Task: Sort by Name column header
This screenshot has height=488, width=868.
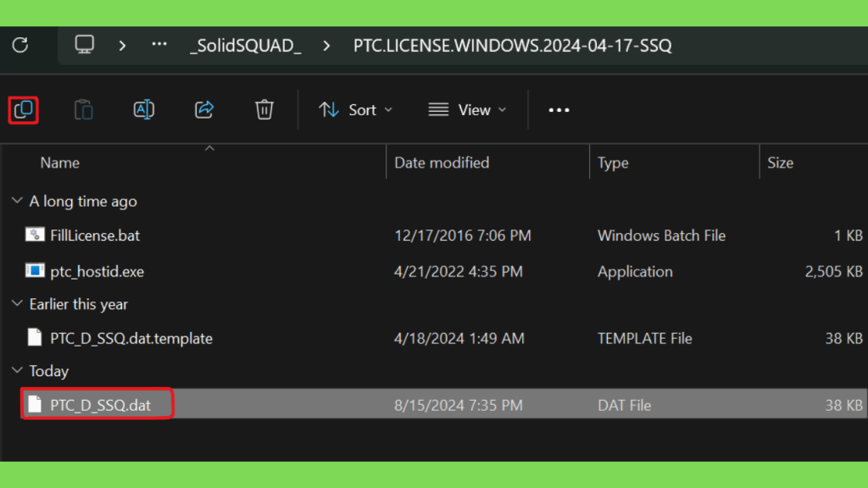Action: (60, 163)
